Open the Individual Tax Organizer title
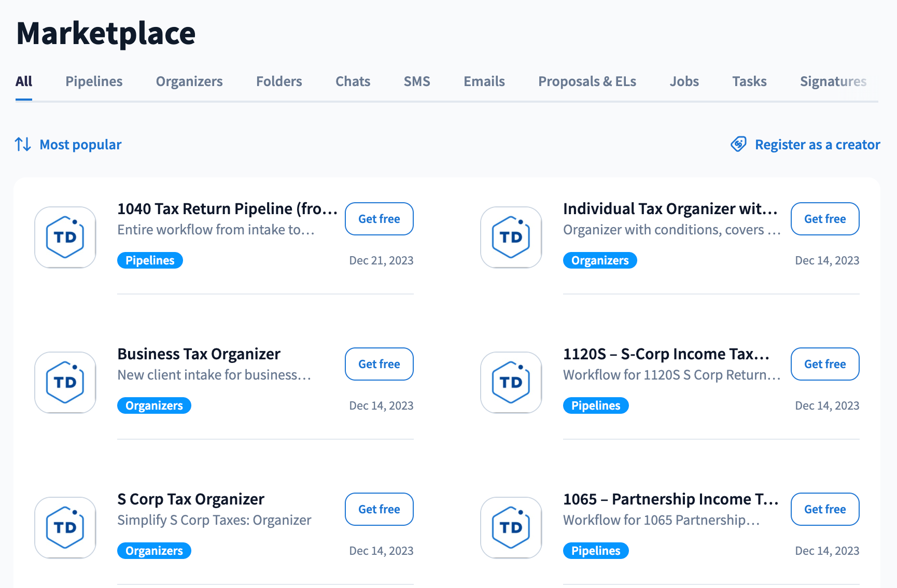Image resolution: width=897 pixels, height=588 pixels. point(670,208)
